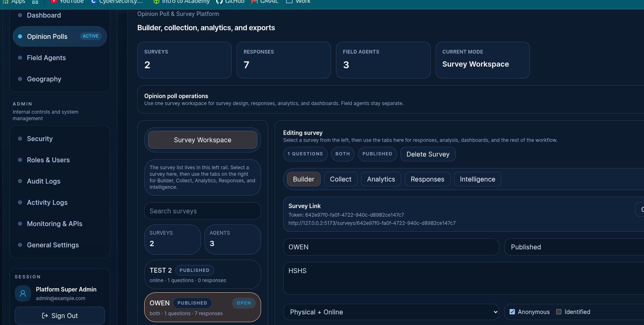Click the survey URL starting with http://127.0.0.2:5173
Screen dimensions: 644x325
(372, 223)
